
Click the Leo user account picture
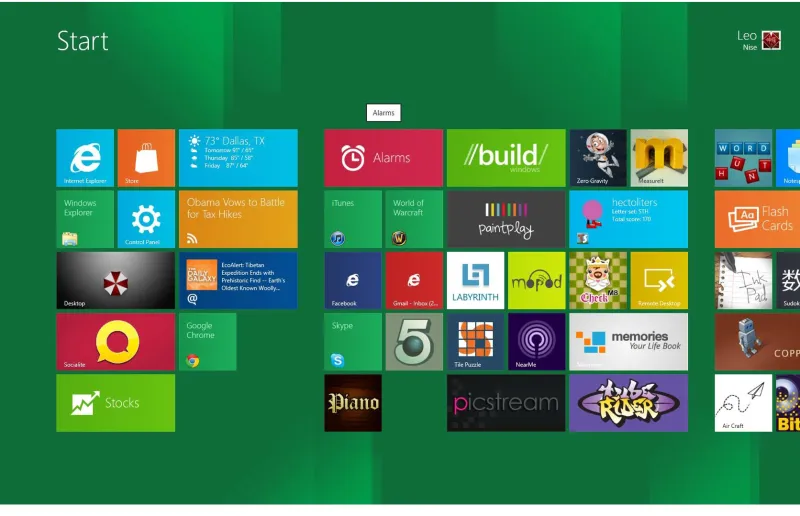click(x=771, y=40)
